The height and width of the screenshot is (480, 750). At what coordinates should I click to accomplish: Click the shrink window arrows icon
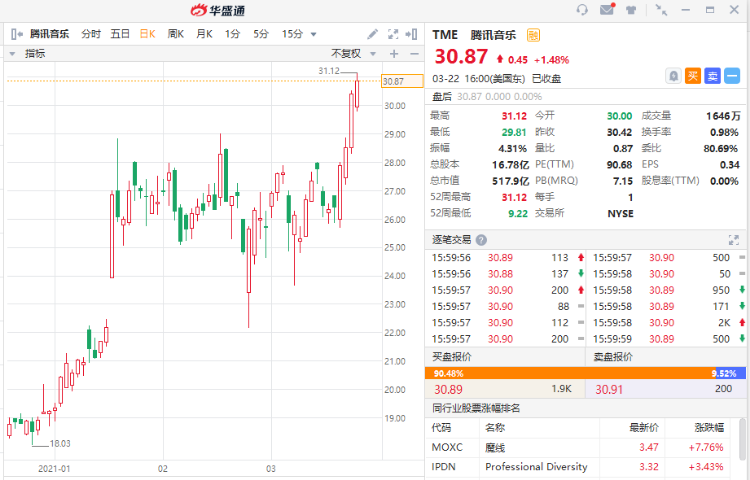click(661, 10)
